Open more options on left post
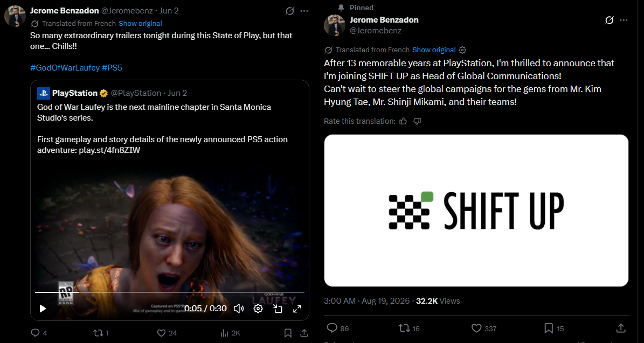This screenshot has width=644, height=343. tap(304, 11)
